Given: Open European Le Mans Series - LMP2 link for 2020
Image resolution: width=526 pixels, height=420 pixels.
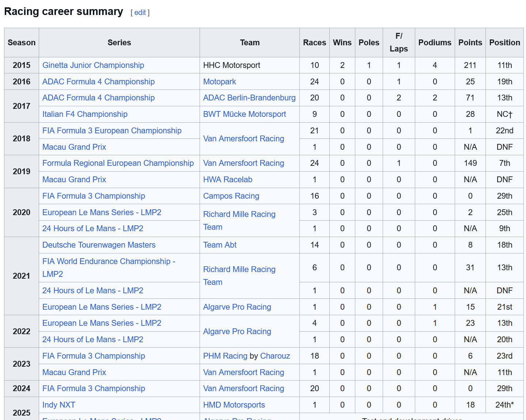Looking at the screenshot, I should click(x=102, y=212).
